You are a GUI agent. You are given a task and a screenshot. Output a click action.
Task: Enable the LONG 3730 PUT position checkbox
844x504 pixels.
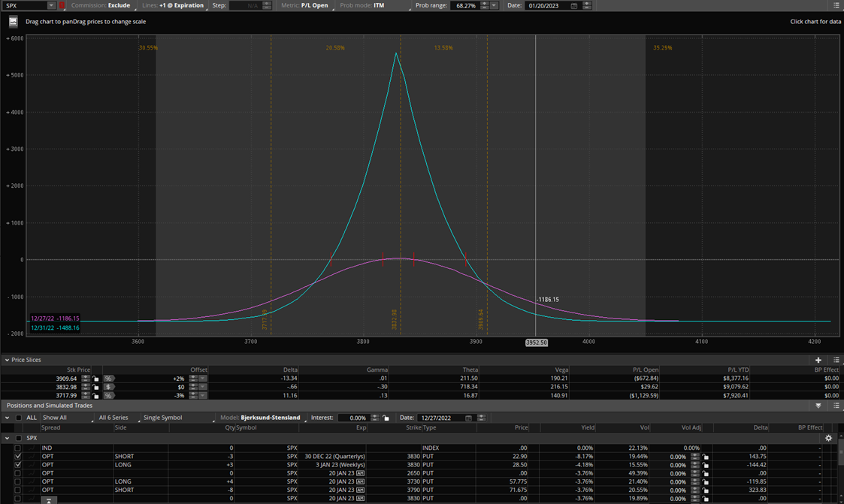[x=18, y=482]
